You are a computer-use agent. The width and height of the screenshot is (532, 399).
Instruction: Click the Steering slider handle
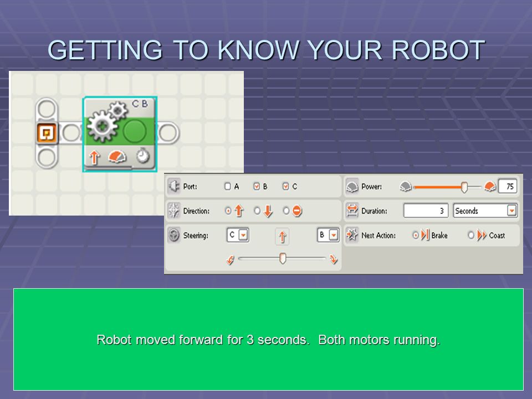(282, 259)
